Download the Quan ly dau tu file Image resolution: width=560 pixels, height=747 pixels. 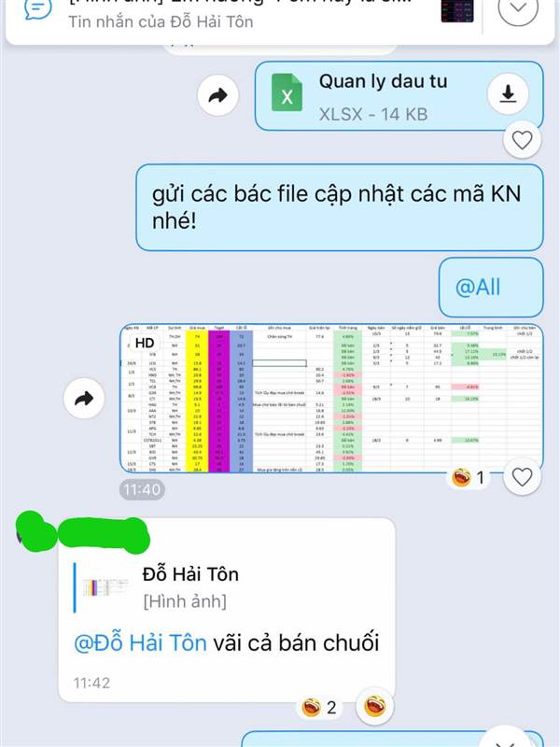508,94
